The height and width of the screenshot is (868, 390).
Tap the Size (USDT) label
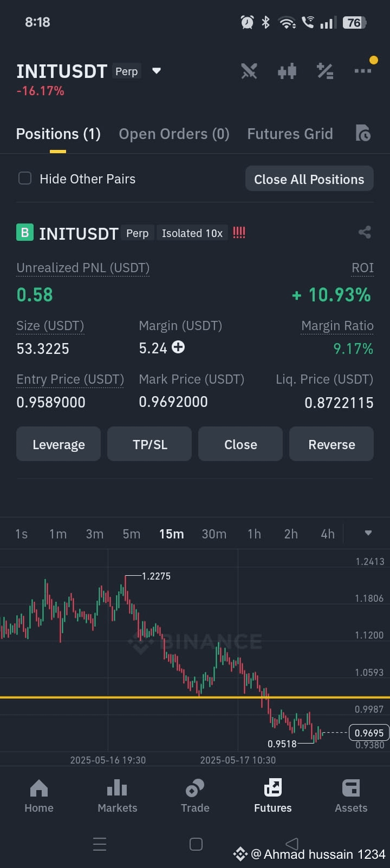pos(50,326)
